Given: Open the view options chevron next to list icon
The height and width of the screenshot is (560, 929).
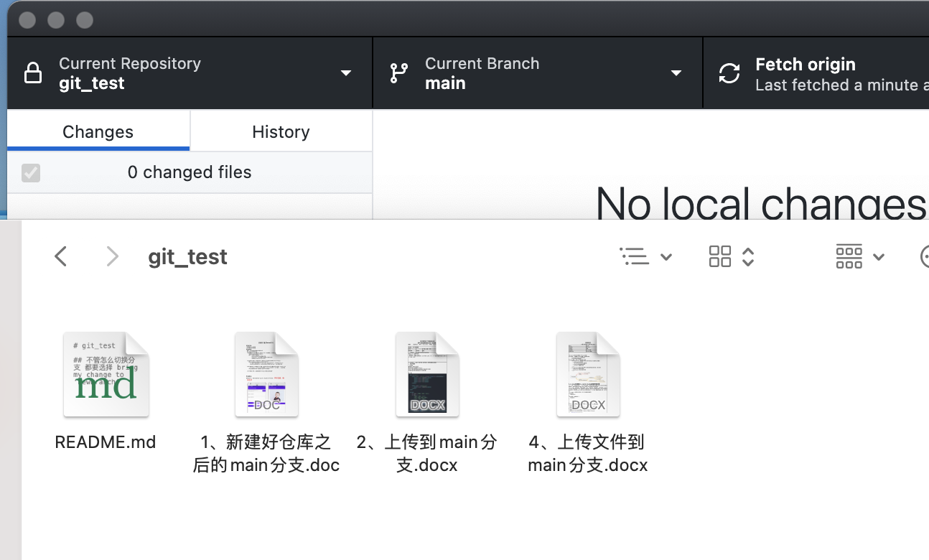Looking at the screenshot, I should [667, 256].
